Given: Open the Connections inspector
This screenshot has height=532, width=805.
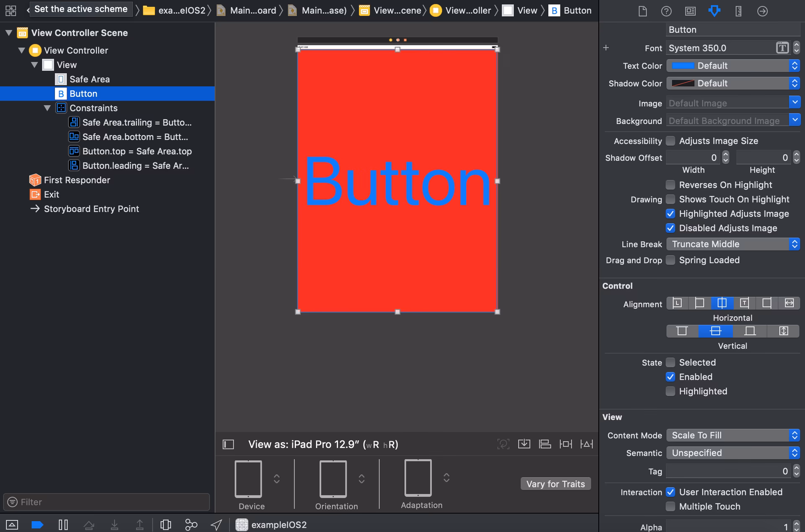Looking at the screenshot, I should coord(762,11).
